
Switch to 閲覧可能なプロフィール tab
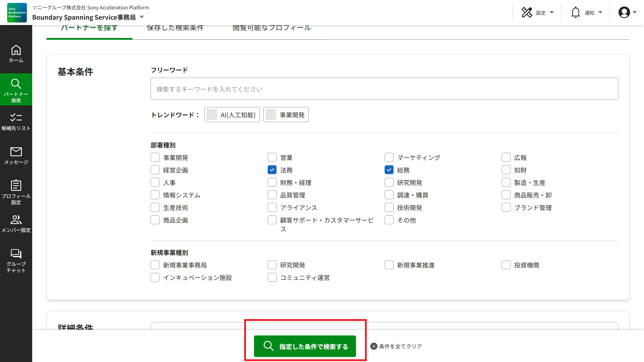271,28
